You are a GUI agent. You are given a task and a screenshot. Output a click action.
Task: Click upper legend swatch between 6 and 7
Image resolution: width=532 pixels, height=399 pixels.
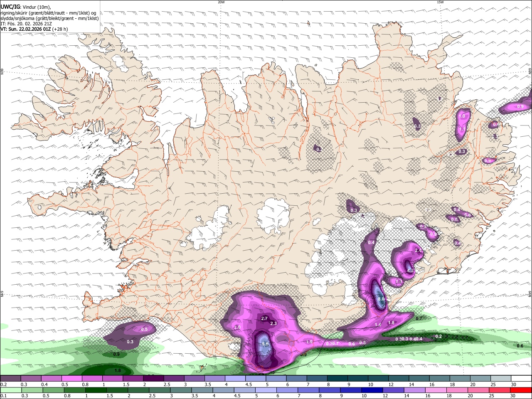[297, 379]
